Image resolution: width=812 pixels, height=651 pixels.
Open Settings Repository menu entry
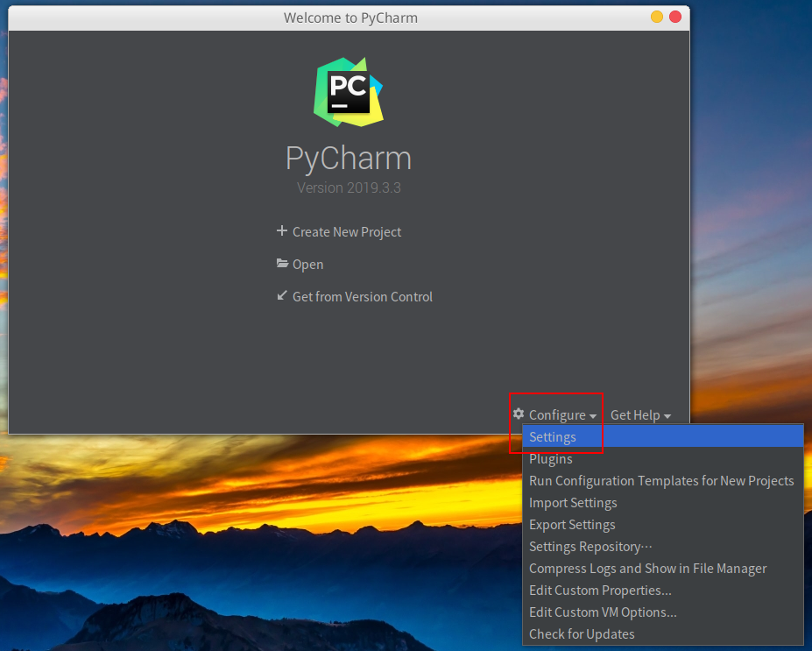pyautogui.click(x=663, y=547)
